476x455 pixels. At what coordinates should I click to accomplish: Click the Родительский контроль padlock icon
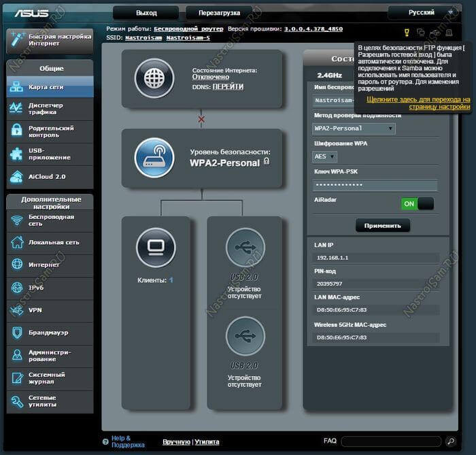click(x=17, y=131)
